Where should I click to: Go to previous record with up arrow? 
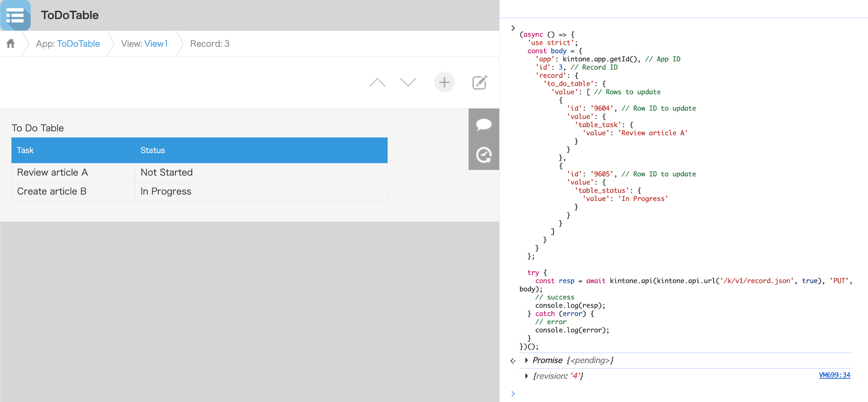point(377,82)
